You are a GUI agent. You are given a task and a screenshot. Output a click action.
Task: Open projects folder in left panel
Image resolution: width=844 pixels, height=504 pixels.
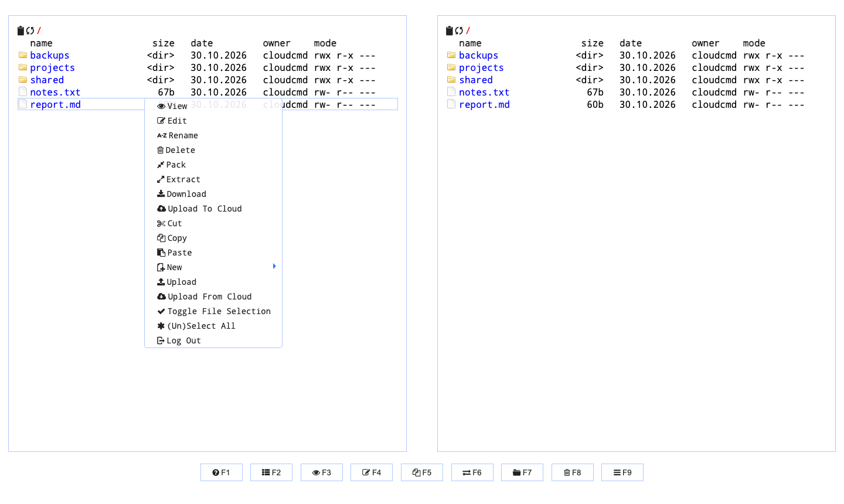(x=53, y=67)
